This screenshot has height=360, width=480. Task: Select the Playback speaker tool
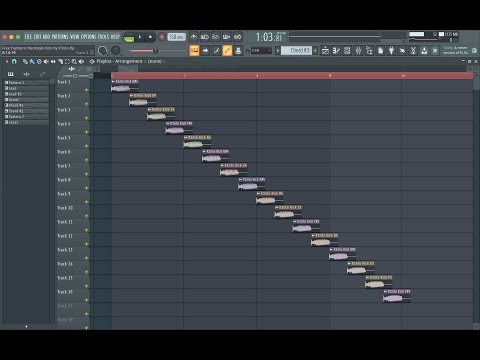click(81, 61)
